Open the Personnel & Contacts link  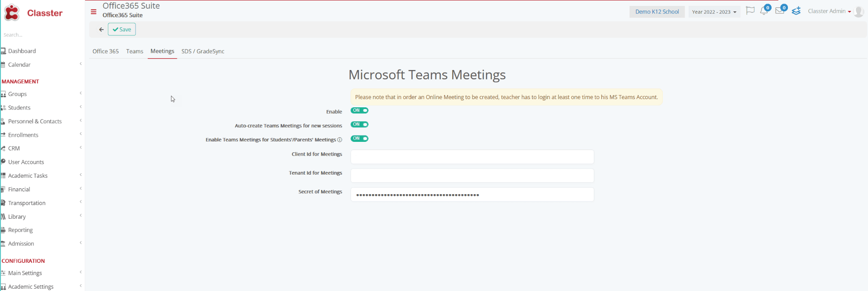(35, 121)
